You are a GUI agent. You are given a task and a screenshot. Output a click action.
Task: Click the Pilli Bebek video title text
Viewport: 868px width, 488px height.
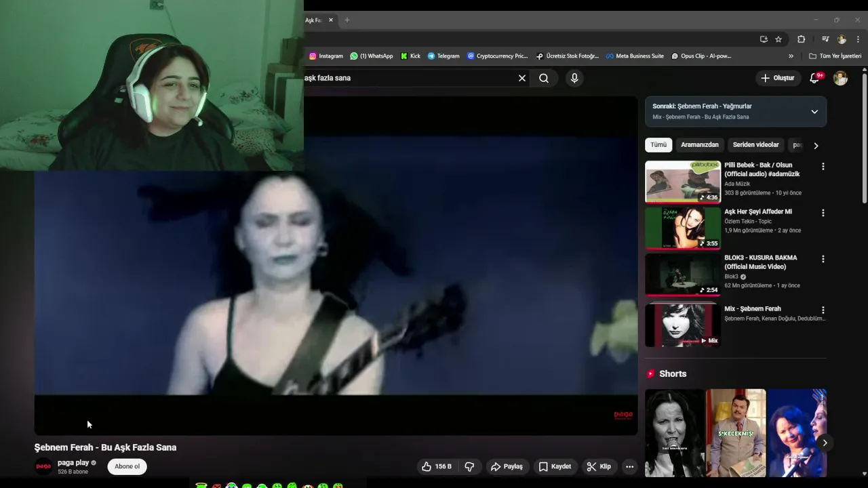[762, 169]
